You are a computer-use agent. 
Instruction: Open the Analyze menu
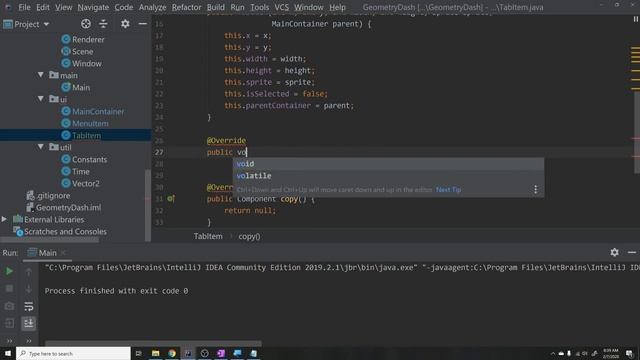pyautogui.click(x=152, y=7)
